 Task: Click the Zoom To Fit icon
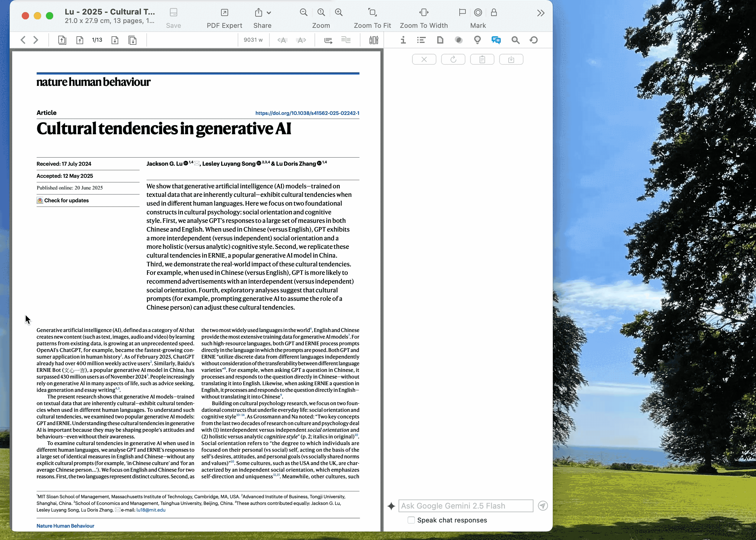(x=372, y=13)
